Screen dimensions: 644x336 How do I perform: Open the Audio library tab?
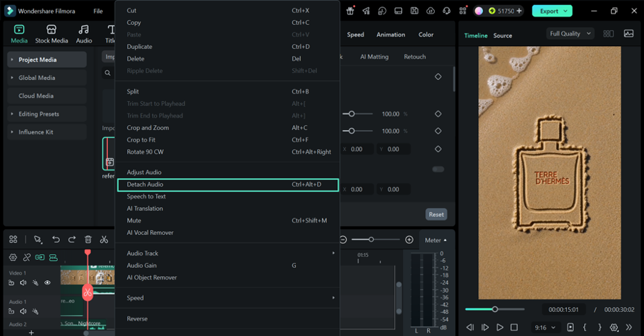click(84, 34)
